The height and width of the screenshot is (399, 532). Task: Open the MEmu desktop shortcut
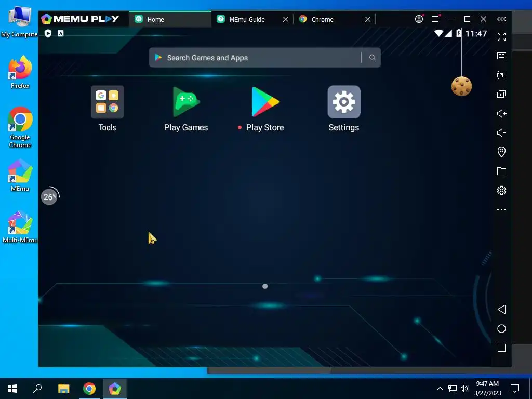[x=20, y=176]
